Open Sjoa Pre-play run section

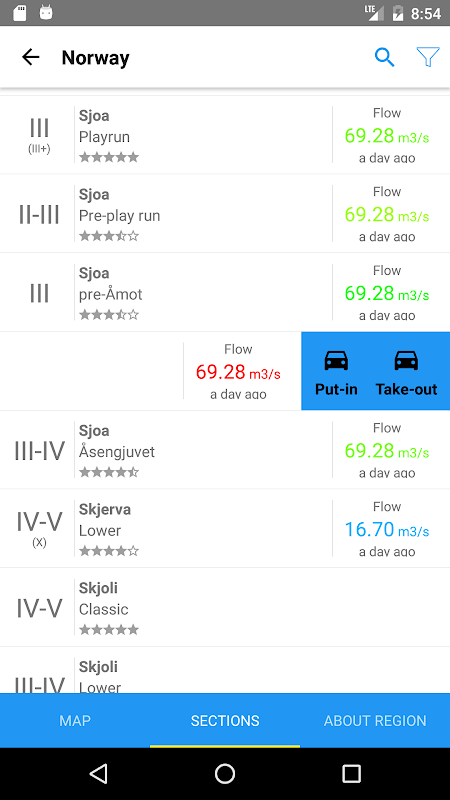point(225,213)
